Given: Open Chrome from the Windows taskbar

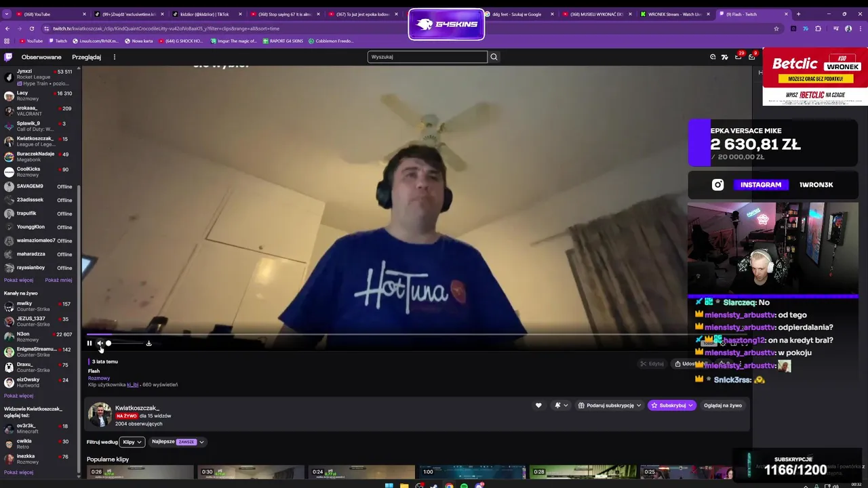Looking at the screenshot, I should pos(449,485).
